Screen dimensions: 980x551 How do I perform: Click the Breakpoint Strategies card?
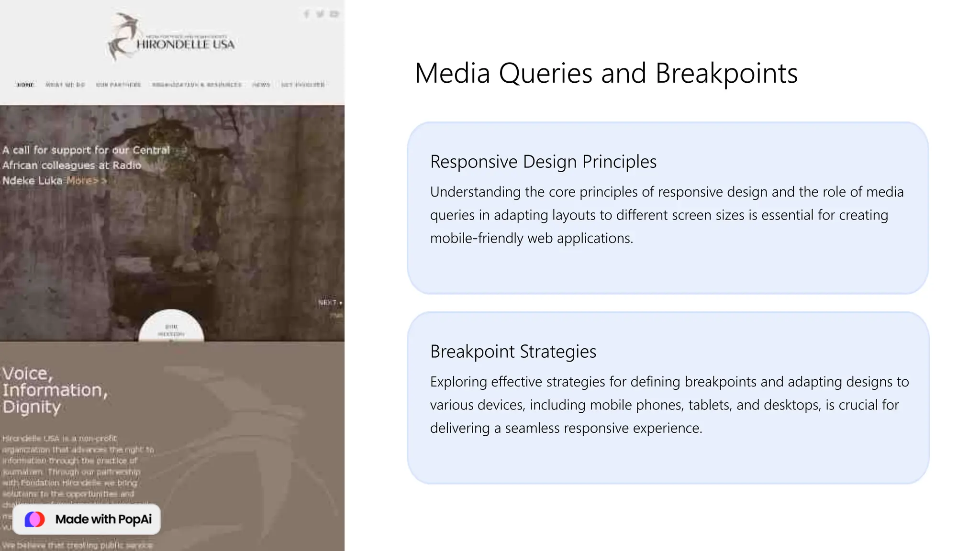pyautogui.click(x=668, y=398)
